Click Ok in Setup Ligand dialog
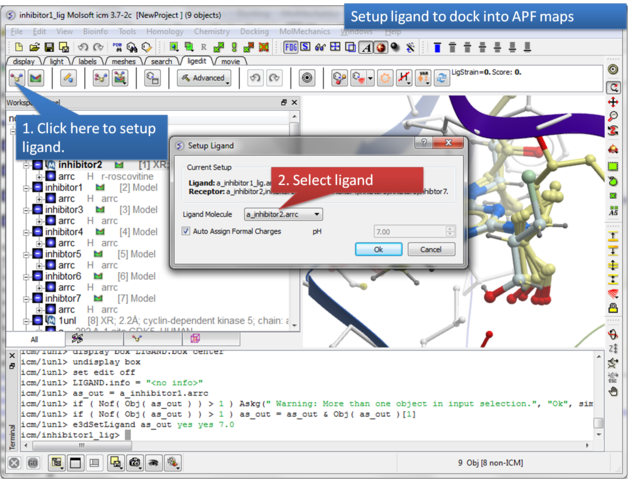The height and width of the screenshot is (479, 630). (378, 249)
